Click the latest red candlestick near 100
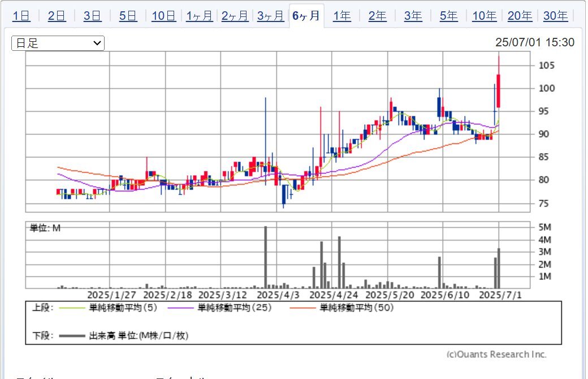 (498, 91)
